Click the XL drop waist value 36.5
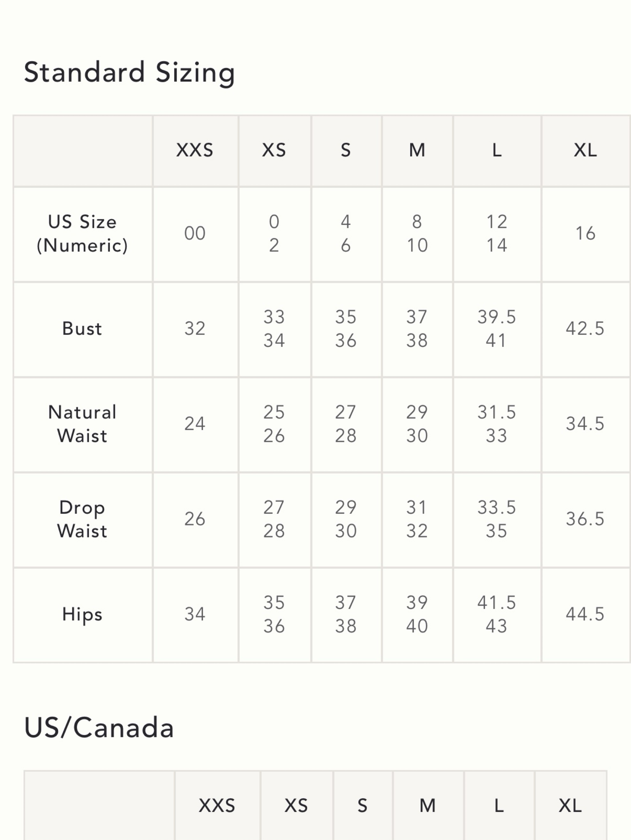 coord(585,519)
